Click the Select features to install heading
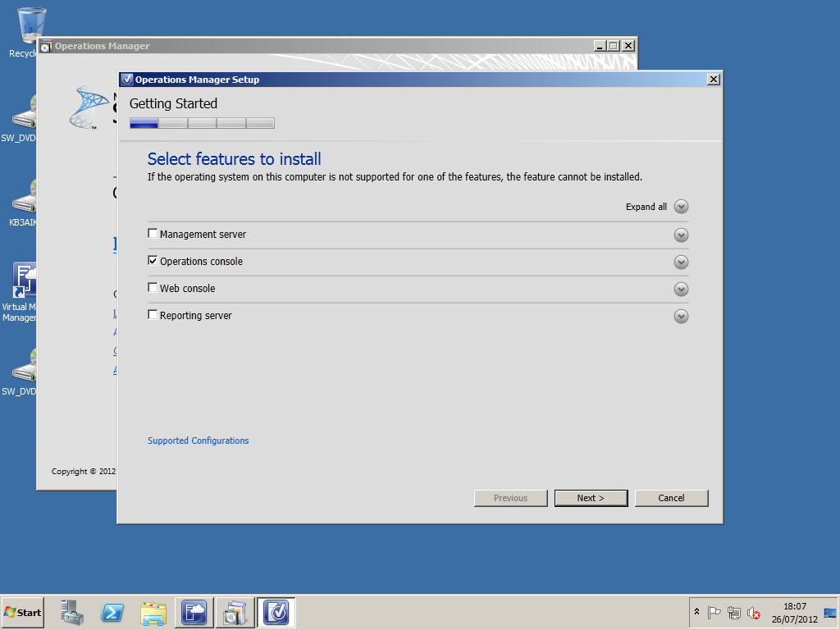840x630 pixels. [234, 159]
